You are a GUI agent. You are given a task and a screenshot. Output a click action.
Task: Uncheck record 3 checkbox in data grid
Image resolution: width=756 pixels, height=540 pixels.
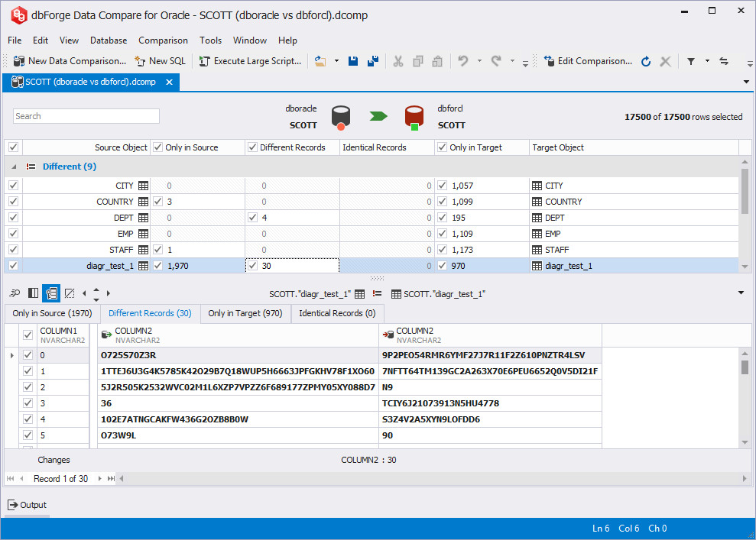tap(28, 403)
